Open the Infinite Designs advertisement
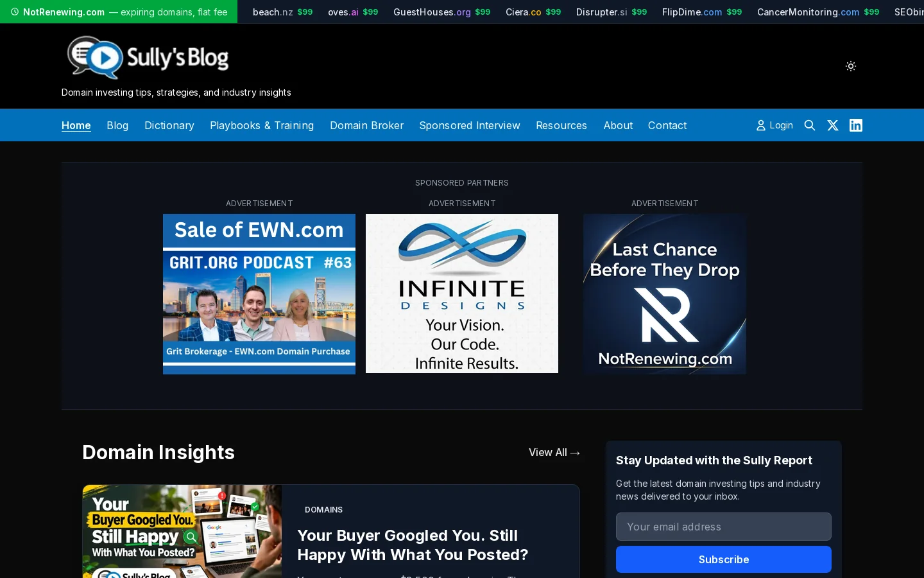The height and width of the screenshot is (578, 924). tap(462, 293)
